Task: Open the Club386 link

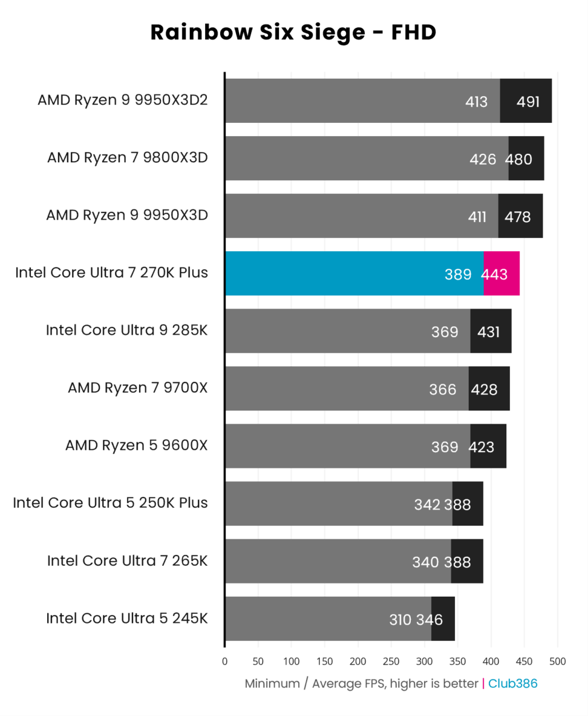Action: (513, 683)
